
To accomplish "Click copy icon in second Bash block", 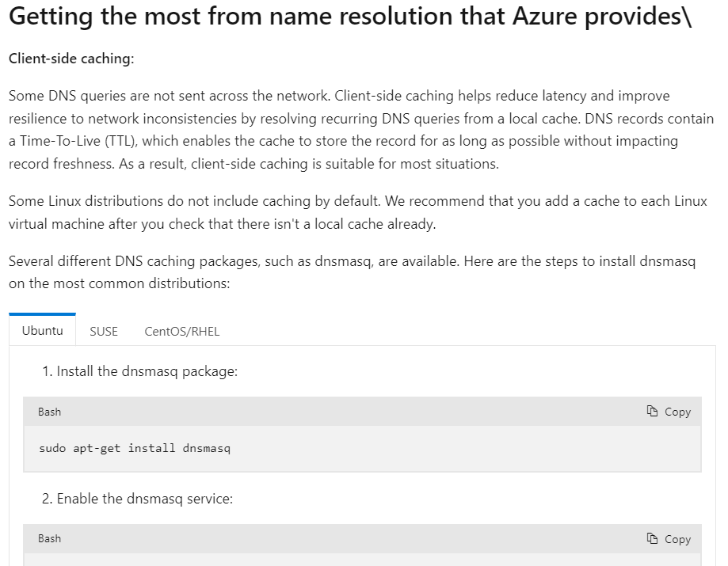I will tap(669, 539).
